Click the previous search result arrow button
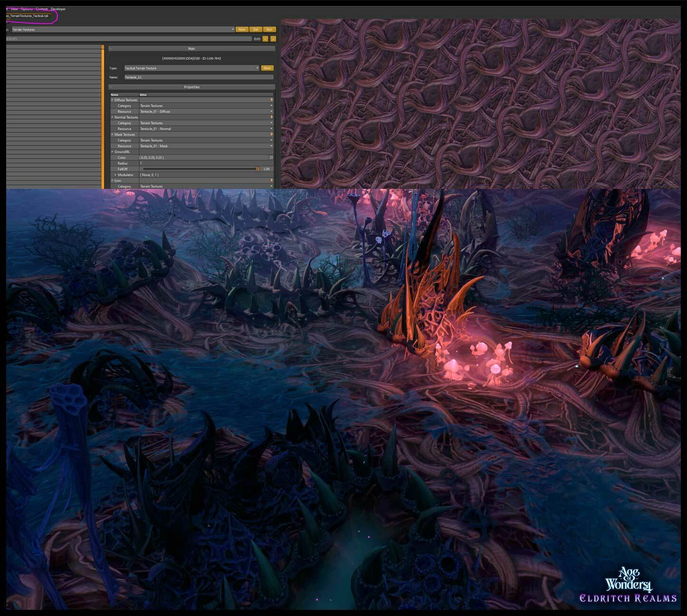 [265, 39]
